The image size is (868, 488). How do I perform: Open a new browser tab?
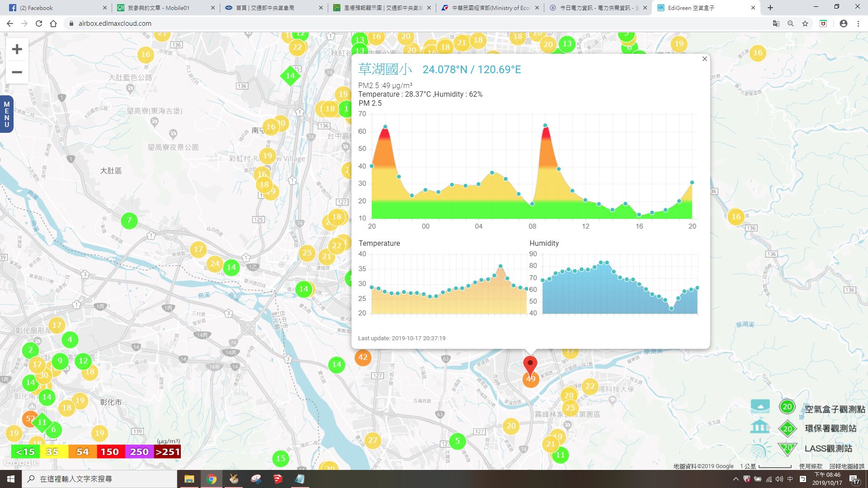click(x=770, y=8)
